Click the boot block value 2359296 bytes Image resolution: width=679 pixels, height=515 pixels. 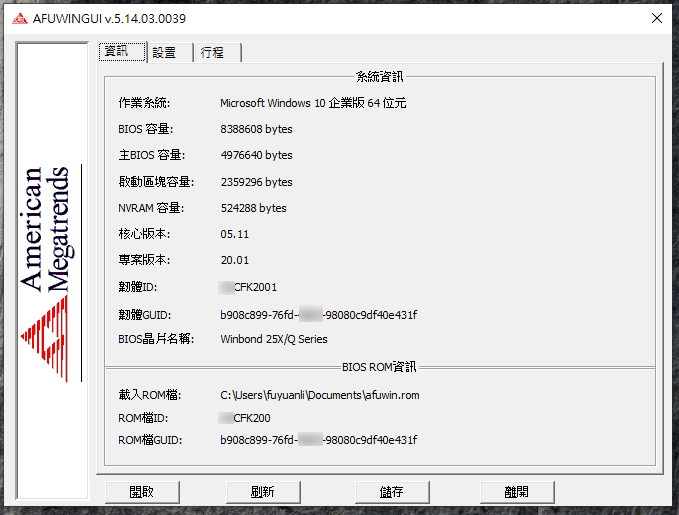pos(256,182)
